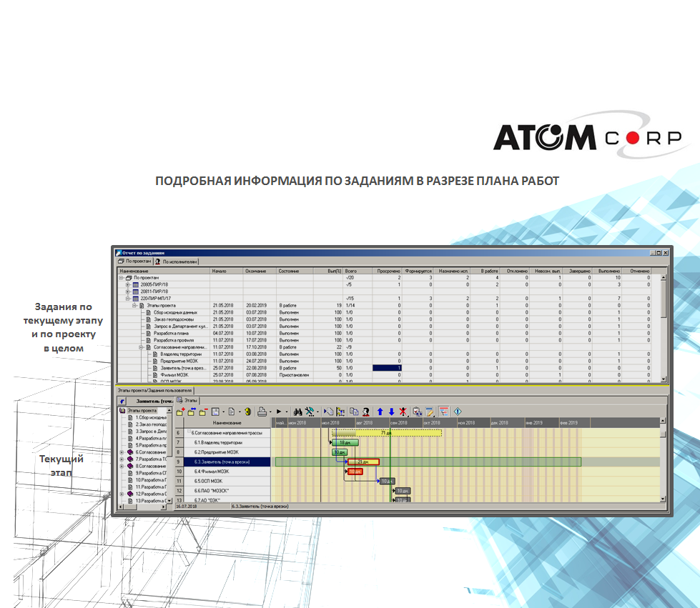Viewport: 700px width, 608px height.
Task: Expand the 20805-ПИР/18 project node
Action: (128, 284)
